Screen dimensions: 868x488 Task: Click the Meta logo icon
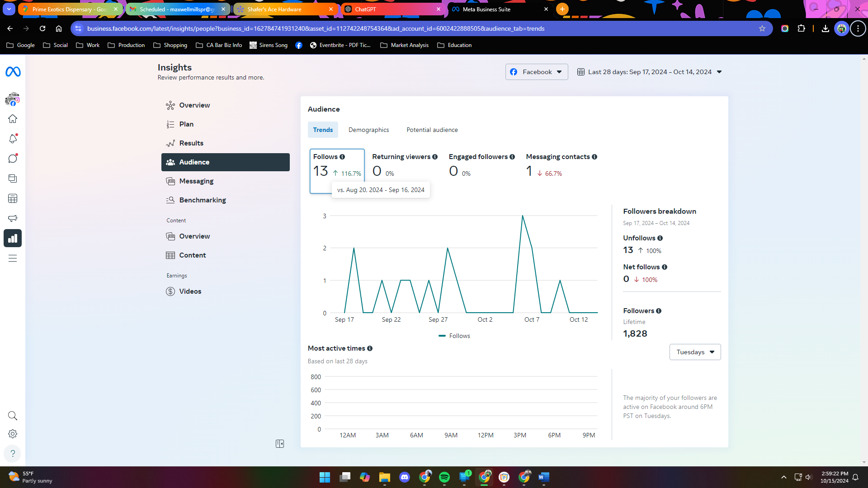(x=13, y=72)
